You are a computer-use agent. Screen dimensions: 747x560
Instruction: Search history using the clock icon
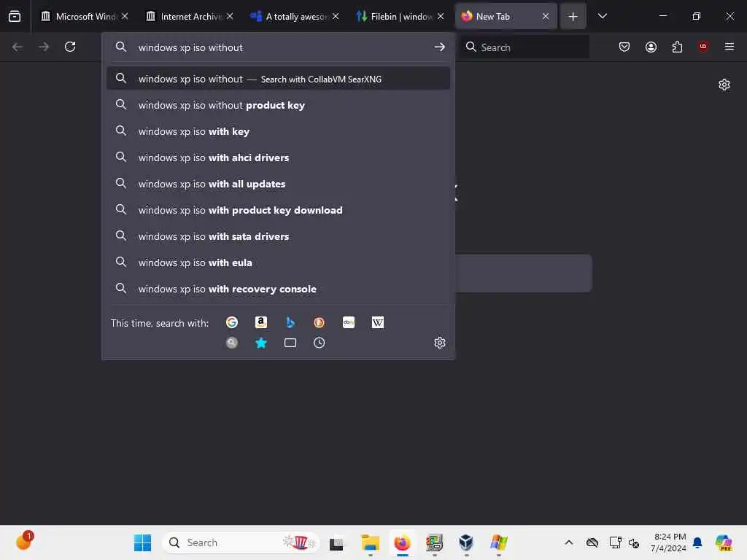coord(320,343)
